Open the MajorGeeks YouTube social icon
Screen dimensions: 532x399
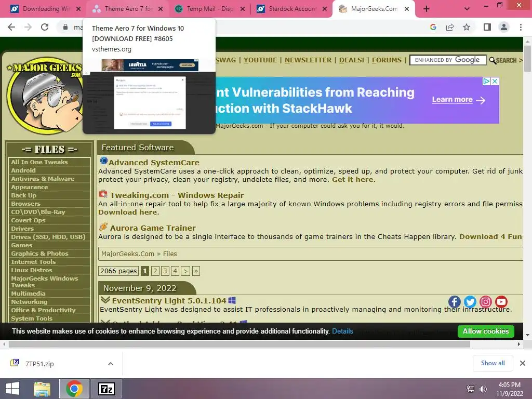tap(501, 302)
